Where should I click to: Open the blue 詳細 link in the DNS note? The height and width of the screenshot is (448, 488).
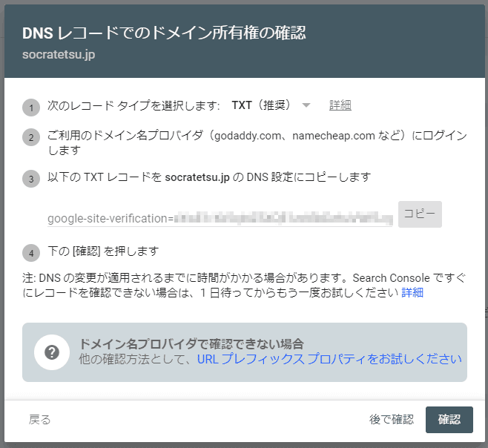[x=412, y=293]
